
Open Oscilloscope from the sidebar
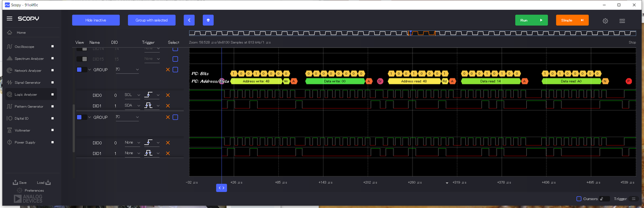pyautogui.click(x=24, y=46)
